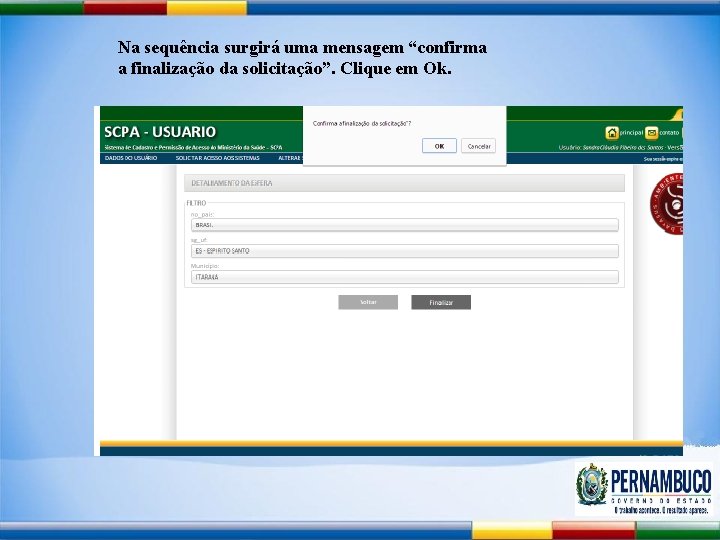Image resolution: width=720 pixels, height=540 pixels.
Task: Click the system subtitle 'Sistema de Cadastro e Permissão'
Action: (x=193, y=147)
